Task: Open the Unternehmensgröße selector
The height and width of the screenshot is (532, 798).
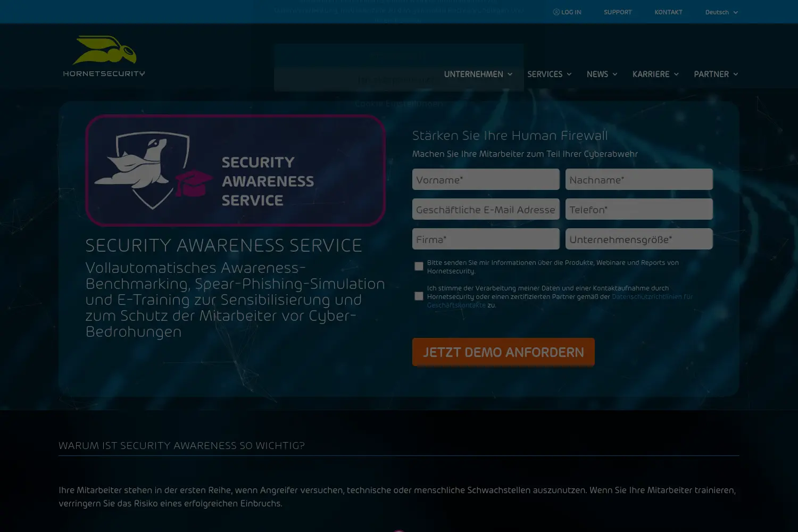Action: coord(639,239)
